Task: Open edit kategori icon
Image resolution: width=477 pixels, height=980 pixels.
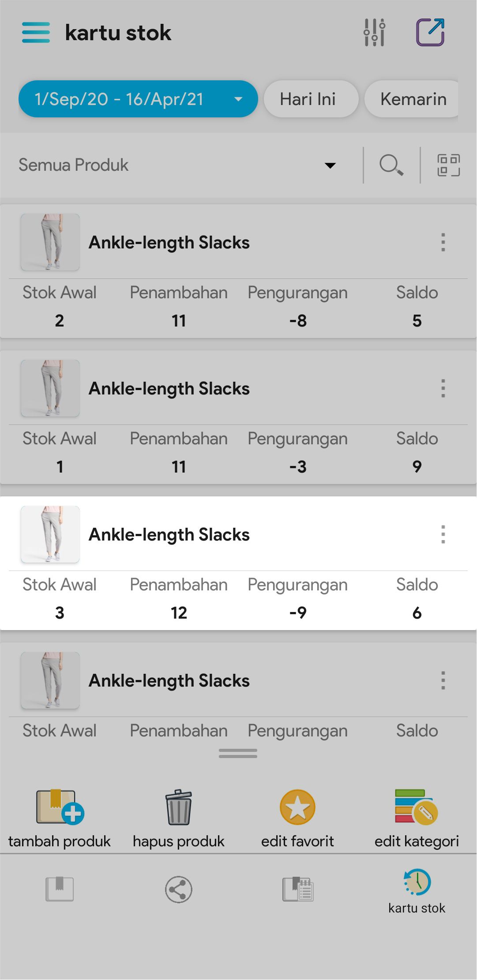Action: [x=416, y=807]
